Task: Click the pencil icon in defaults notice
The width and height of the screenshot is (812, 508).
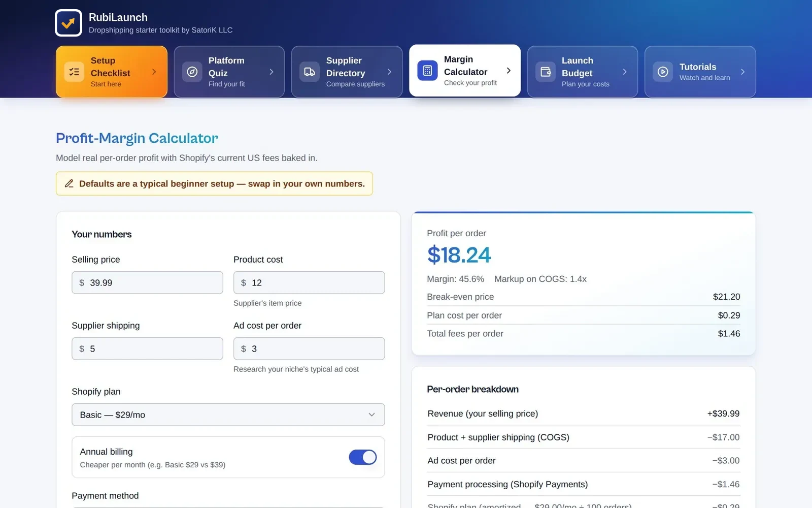Action: 69,183
